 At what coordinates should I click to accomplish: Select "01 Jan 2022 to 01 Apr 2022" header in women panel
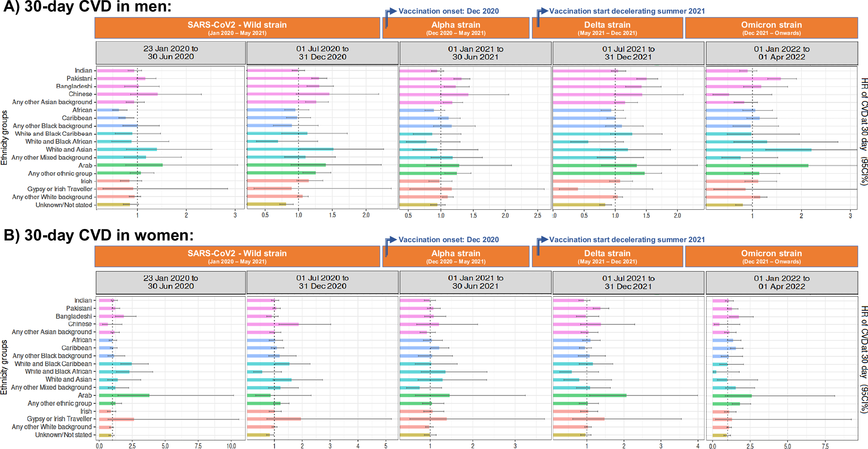[782, 282]
